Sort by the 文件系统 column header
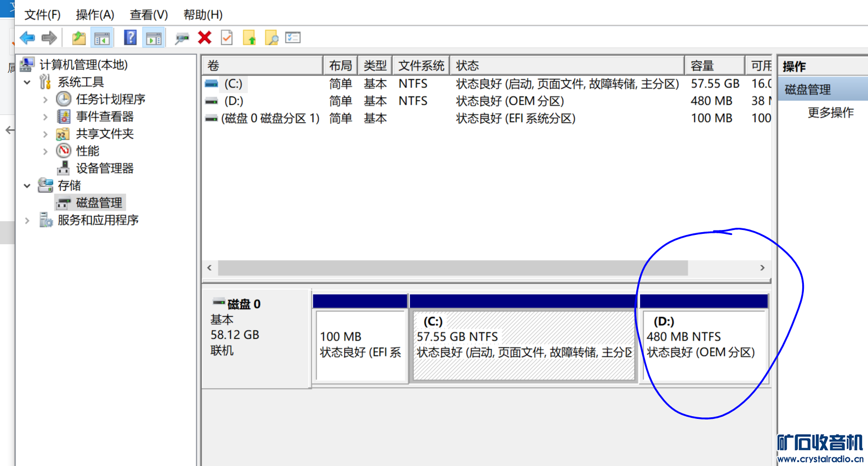The height and width of the screenshot is (466, 868). click(x=421, y=66)
